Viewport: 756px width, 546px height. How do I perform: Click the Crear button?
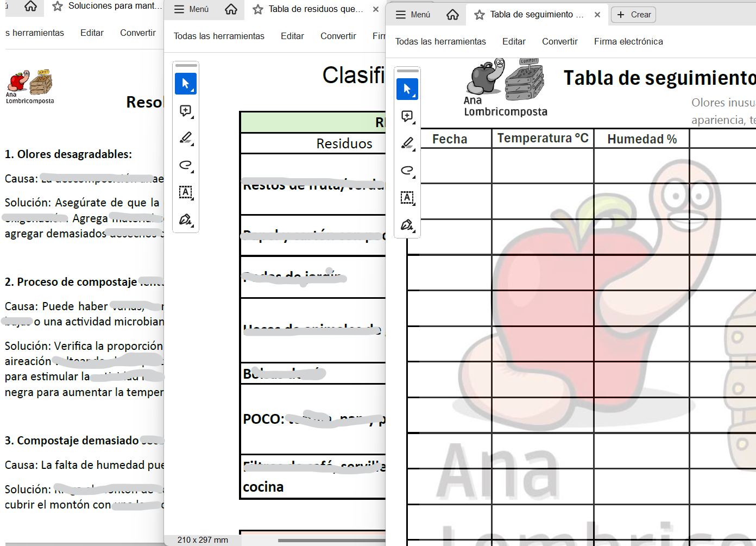634,15
